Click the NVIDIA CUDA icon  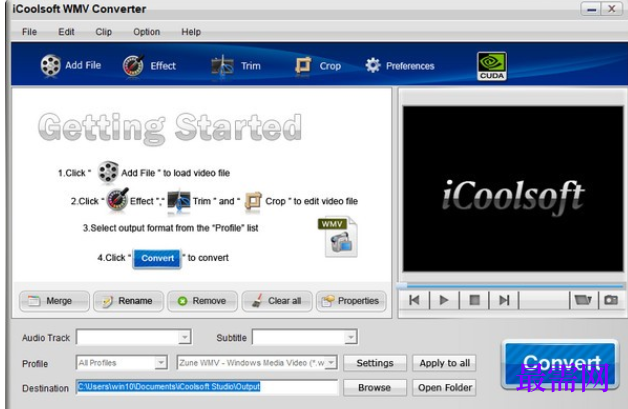[492, 66]
